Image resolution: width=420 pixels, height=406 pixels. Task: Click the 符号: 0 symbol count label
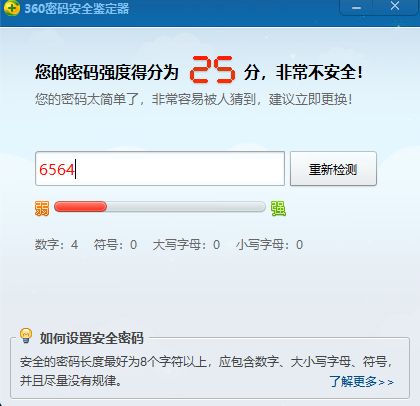pyautogui.click(x=115, y=245)
